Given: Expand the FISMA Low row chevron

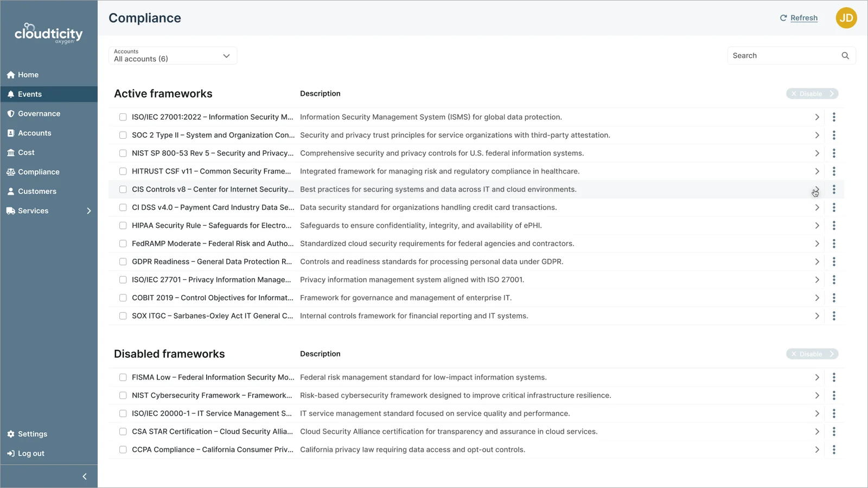Looking at the screenshot, I should coord(817,377).
